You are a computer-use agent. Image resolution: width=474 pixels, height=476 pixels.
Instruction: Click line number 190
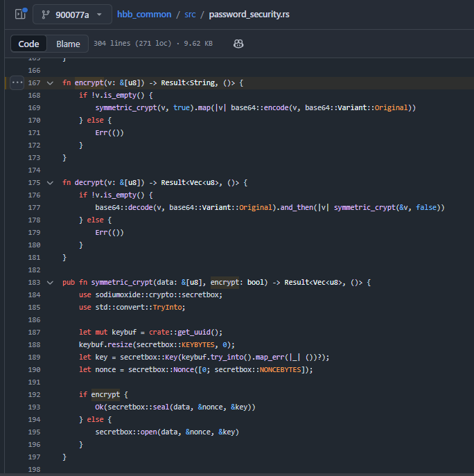[x=34, y=370]
